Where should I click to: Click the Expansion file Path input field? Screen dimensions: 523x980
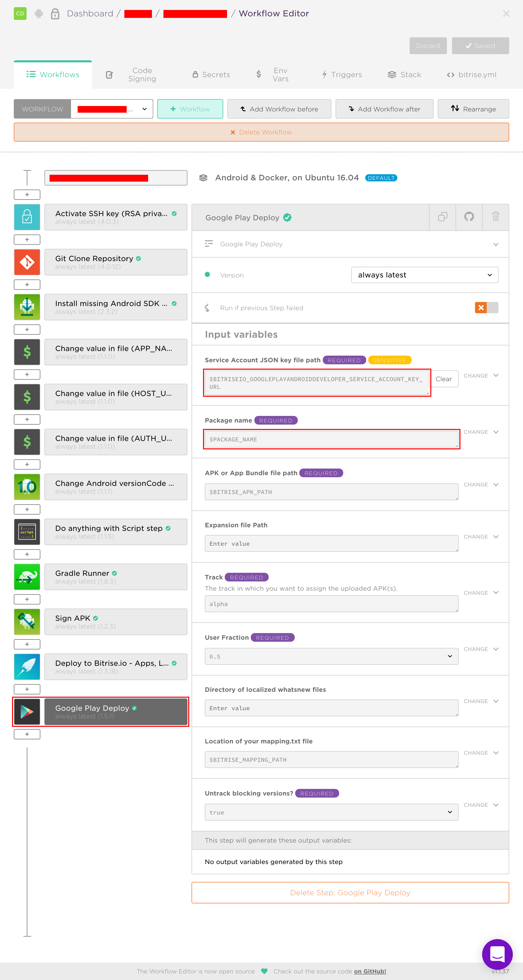tap(331, 543)
